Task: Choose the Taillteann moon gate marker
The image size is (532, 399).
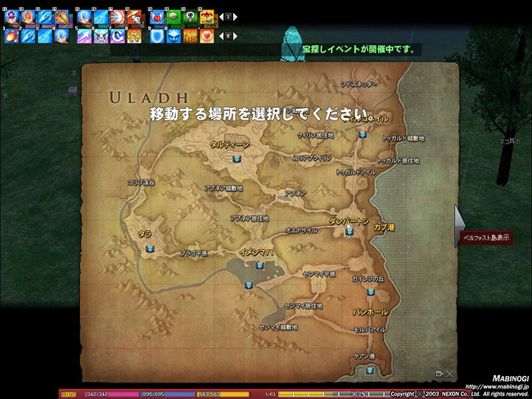Action: pyautogui.click(x=237, y=159)
